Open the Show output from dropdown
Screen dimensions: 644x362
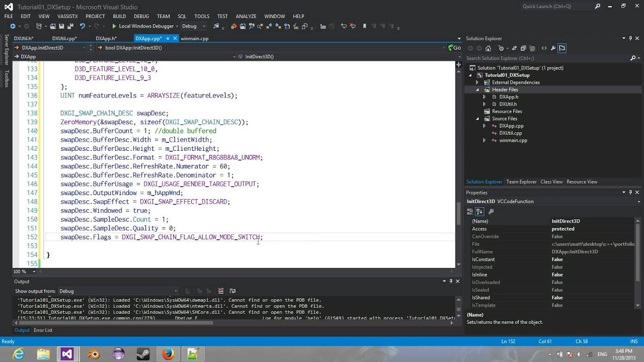(x=118, y=291)
